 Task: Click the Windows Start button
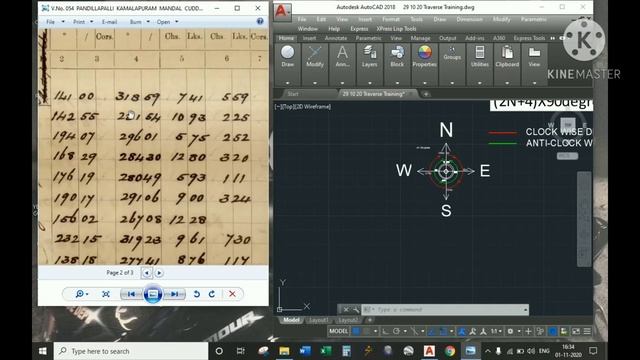point(42,351)
